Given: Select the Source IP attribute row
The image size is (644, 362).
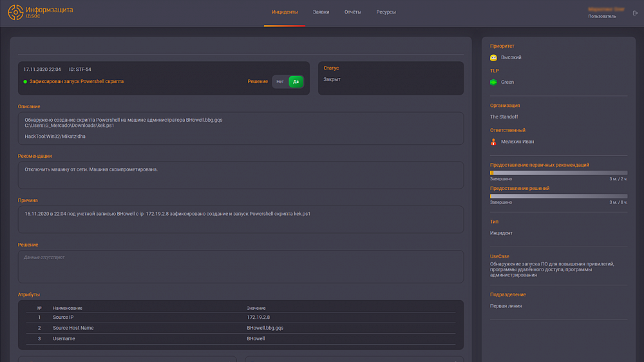Looking at the screenshot, I should pos(241,317).
